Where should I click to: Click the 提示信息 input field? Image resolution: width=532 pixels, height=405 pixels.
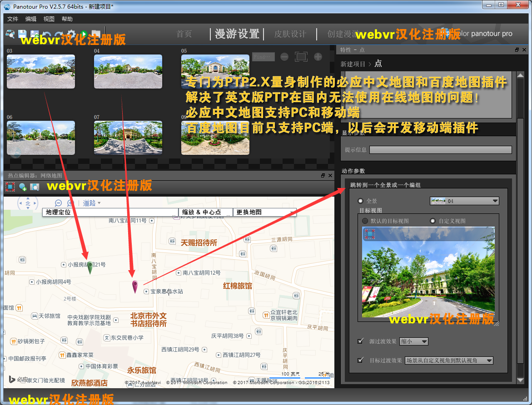(x=440, y=150)
